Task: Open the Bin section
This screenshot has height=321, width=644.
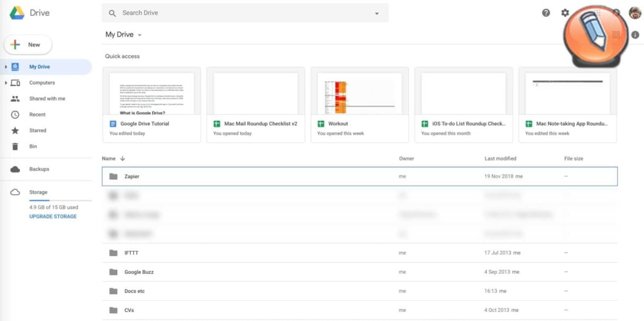Action: (33, 146)
